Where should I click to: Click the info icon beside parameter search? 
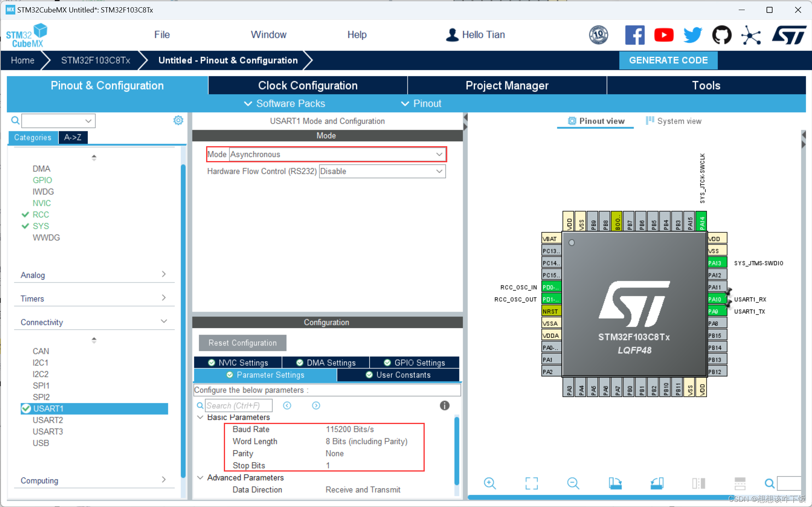[x=444, y=406]
